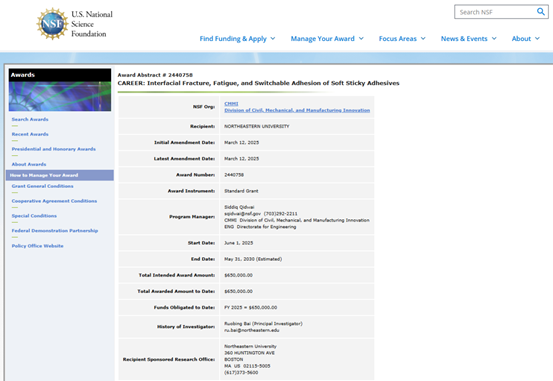Viewport: 553px width, 381px height.
Task: Open Cooperative Agreement Conditions link
Action: pos(54,201)
